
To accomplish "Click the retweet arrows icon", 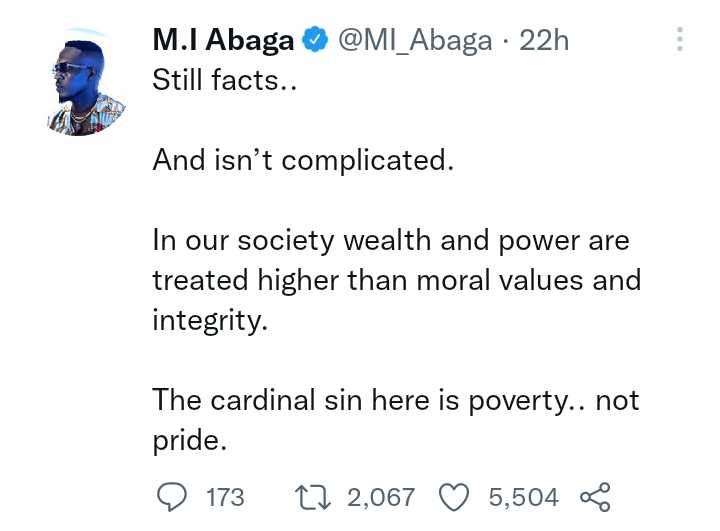I will (313, 497).
